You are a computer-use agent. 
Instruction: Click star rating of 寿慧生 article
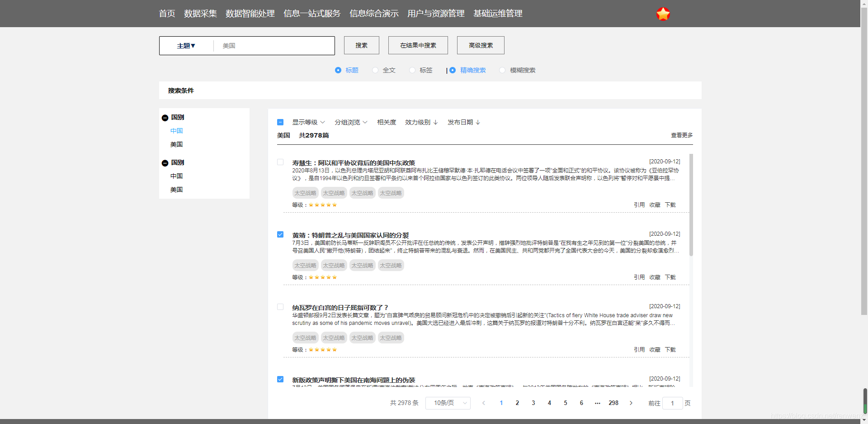point(323,205)
